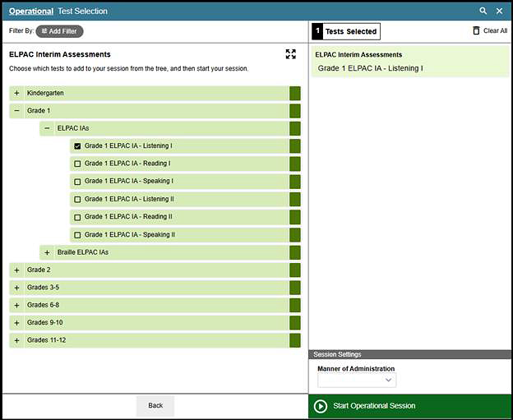The height and width of the screenshot is (420, 513).
Task: Expand the Grades 6-8 node
Action: click(x=16, y=305)
